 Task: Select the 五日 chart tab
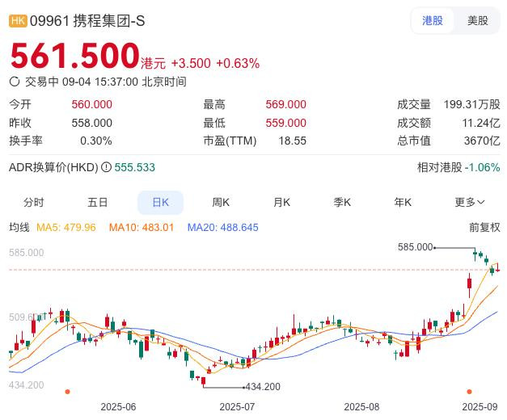(x=97, y=203)
